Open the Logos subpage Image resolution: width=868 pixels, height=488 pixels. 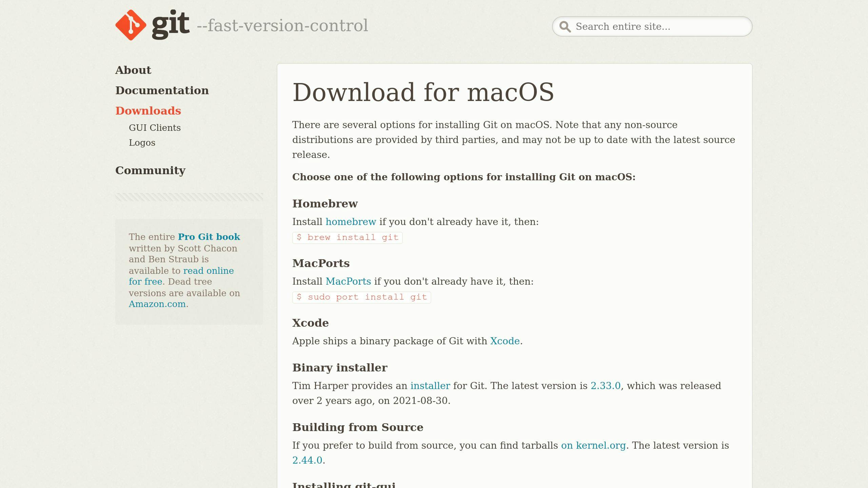pos(142,143)
